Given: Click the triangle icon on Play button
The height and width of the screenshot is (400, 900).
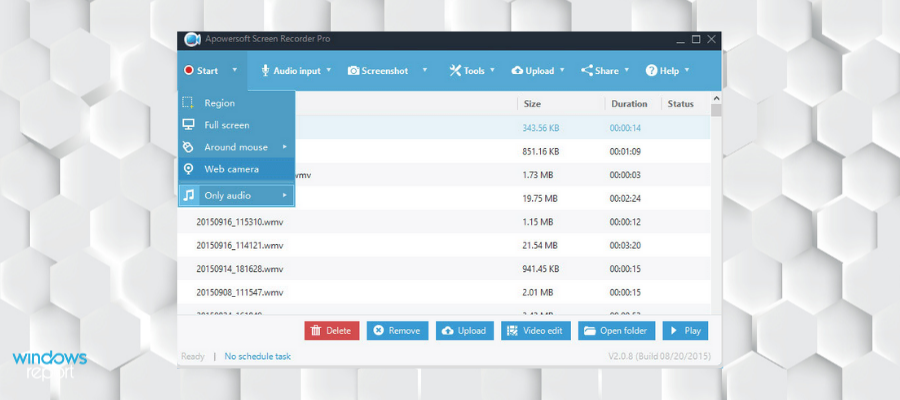Looking at the screenshot, I should [674, 331].
